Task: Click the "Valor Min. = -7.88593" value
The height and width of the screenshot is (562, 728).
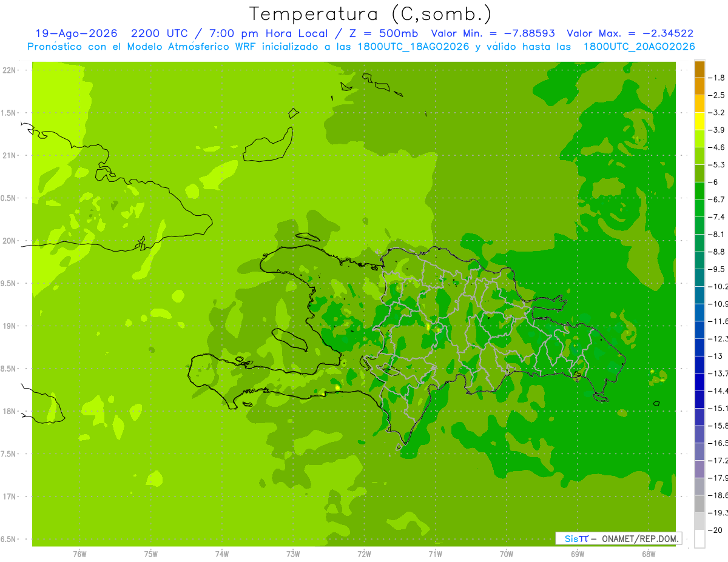Action: [493, 33]
